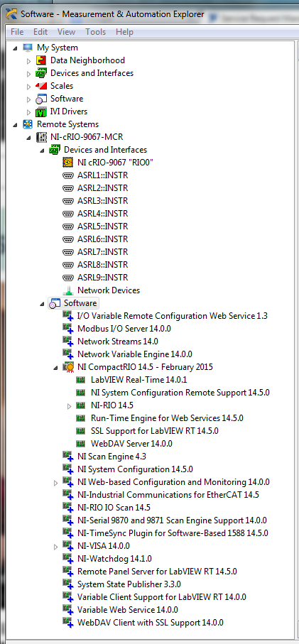Viewport: 299px width, 644px height.
Task: Select ASRL7::INSTR in the tree
Action: pyautogui.click(x=103, y=252)
